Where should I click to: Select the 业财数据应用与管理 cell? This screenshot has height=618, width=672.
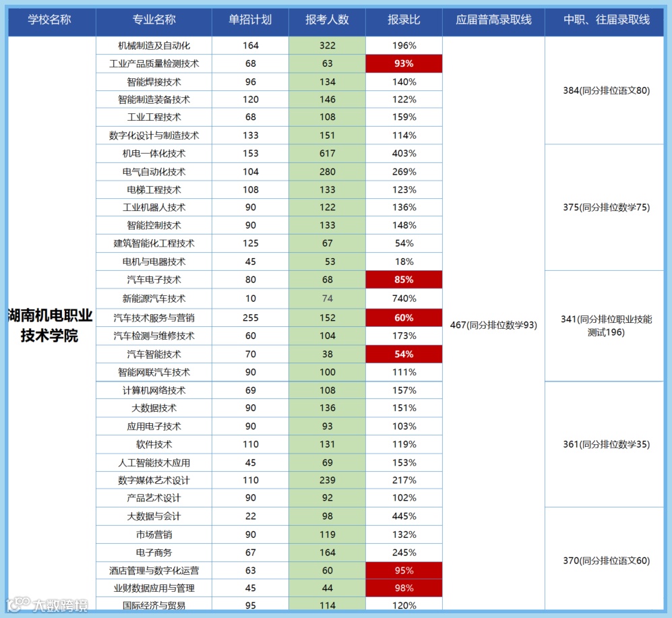154,588
